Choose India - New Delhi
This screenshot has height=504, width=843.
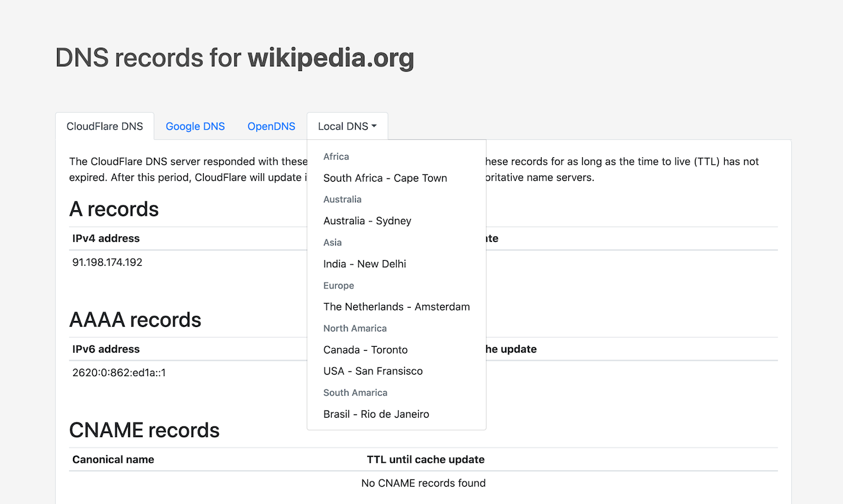pyautogui.click(x=396, y=264)
